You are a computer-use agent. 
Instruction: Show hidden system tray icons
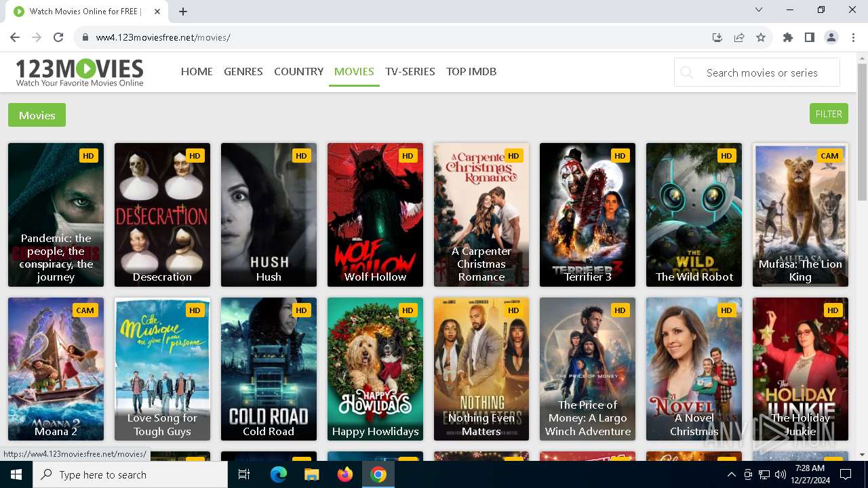[731, 474]
